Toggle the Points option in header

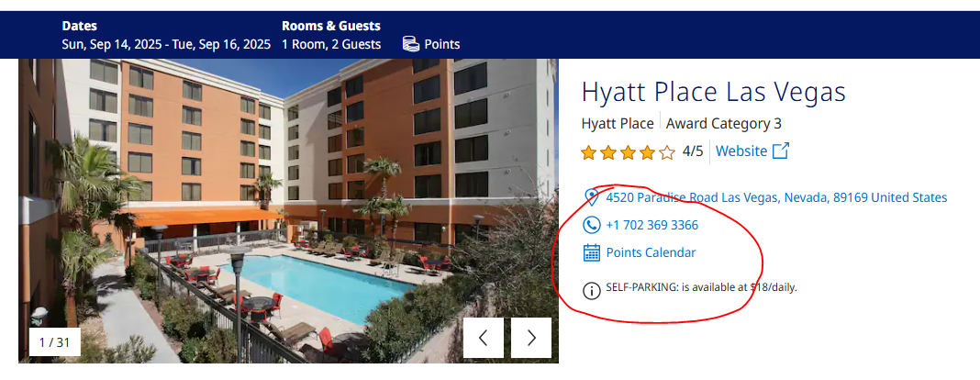coord(441,44)
